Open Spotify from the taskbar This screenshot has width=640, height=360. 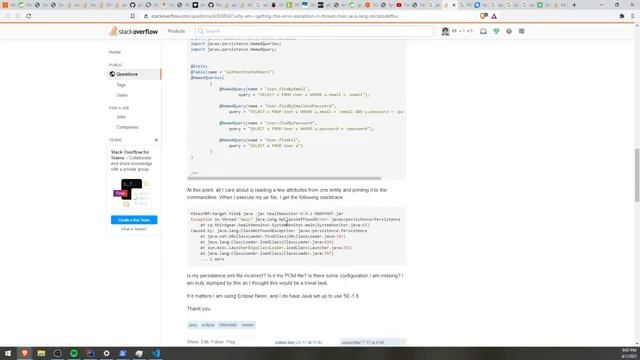[74, 353]
